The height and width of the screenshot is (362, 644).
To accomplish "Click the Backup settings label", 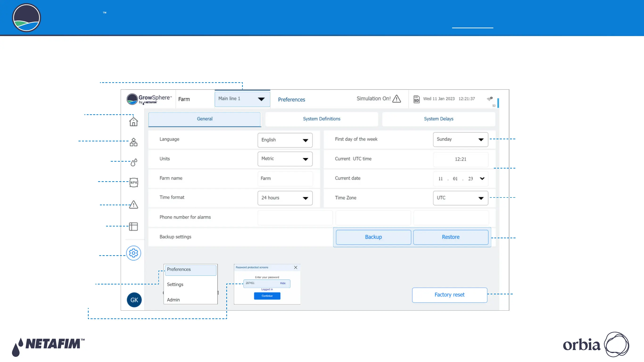I will [175, 237].
